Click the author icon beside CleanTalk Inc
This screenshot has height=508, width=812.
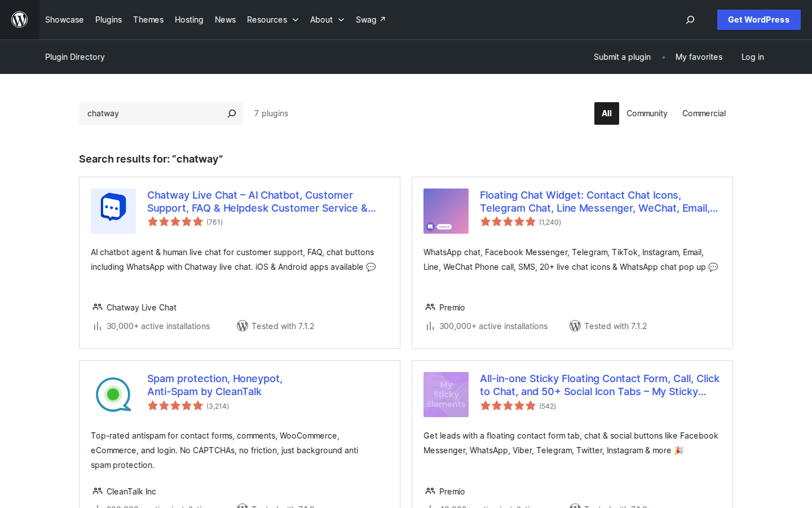pos(98,491)
